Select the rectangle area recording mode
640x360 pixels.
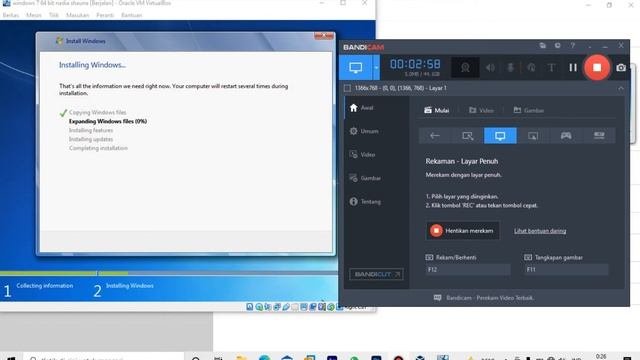point(468,136)
